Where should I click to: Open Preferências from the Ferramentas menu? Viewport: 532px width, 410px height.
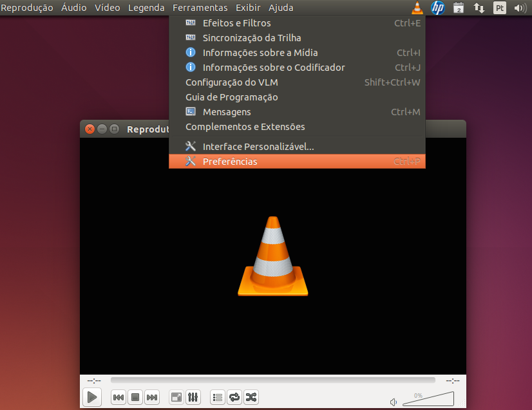coord(297,162)
